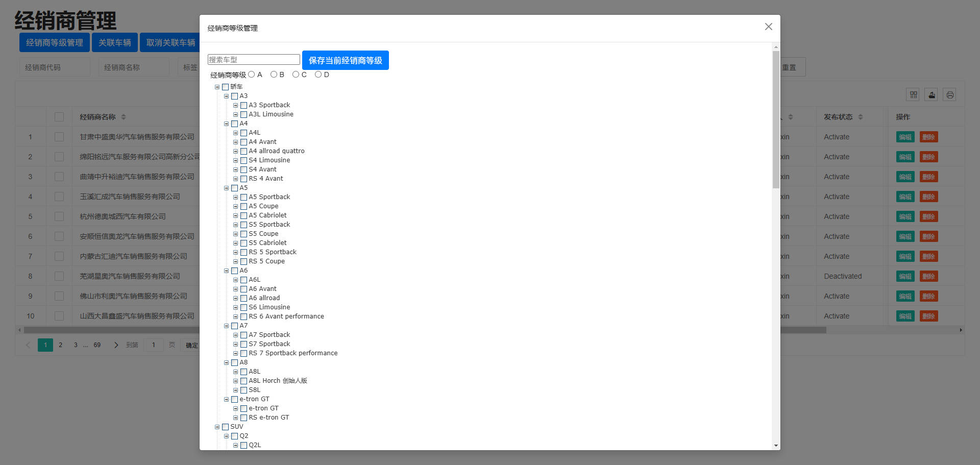The width and height of the screenshot is (980, 465).
Task: Click green edit icon button in row one
Action: [905, 137]
